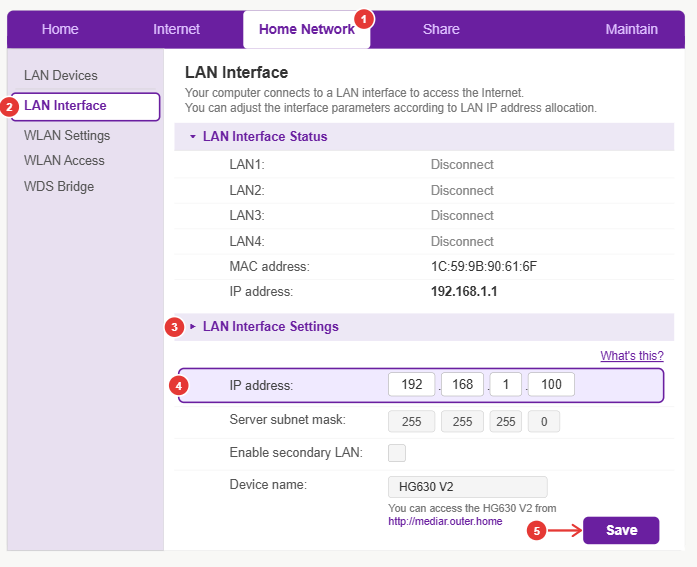Click the MAC address label
Image resolution: width=697 pixels, height=567 pixels.
coord(269,267)
